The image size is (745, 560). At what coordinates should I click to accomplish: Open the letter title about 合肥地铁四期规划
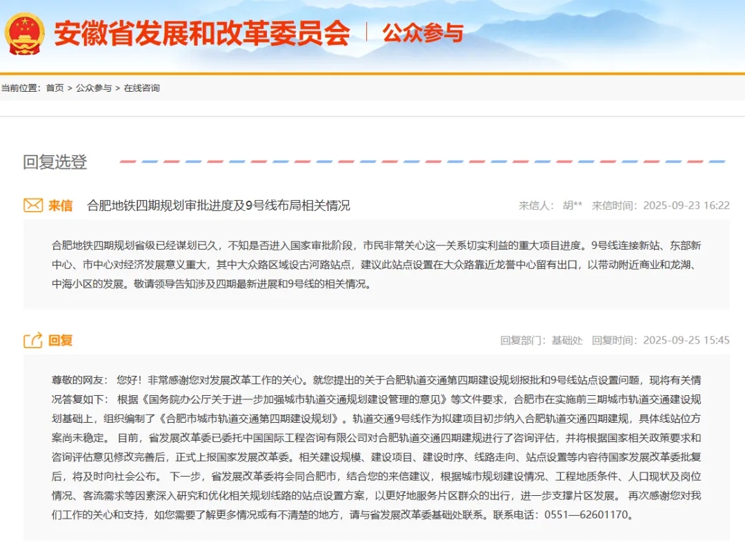tap(219, 206)
